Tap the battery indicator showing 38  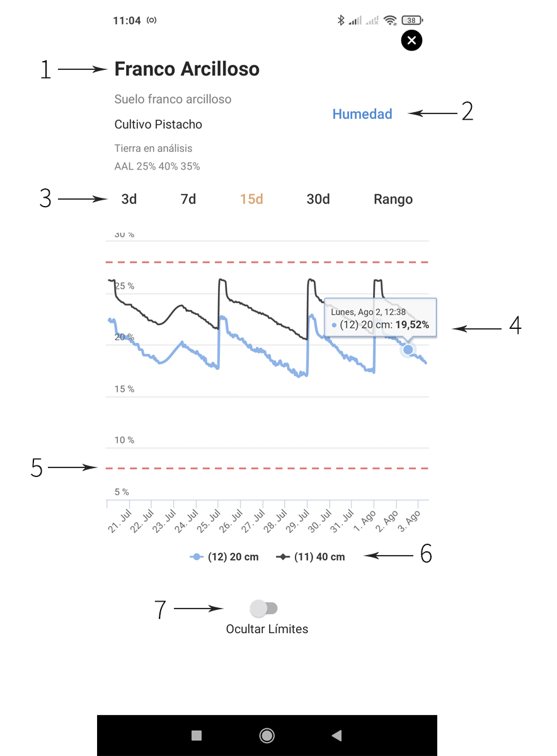pyautogui.click(x=411, y=20)
